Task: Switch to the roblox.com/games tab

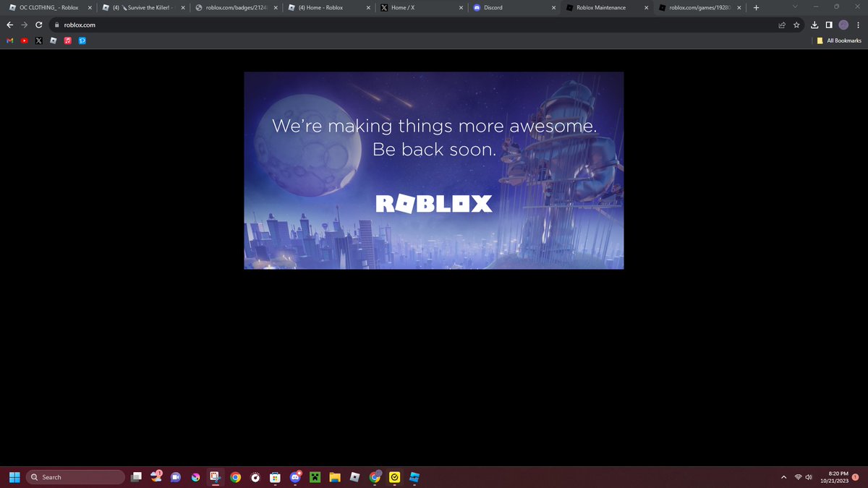Action: click(699, 8)
